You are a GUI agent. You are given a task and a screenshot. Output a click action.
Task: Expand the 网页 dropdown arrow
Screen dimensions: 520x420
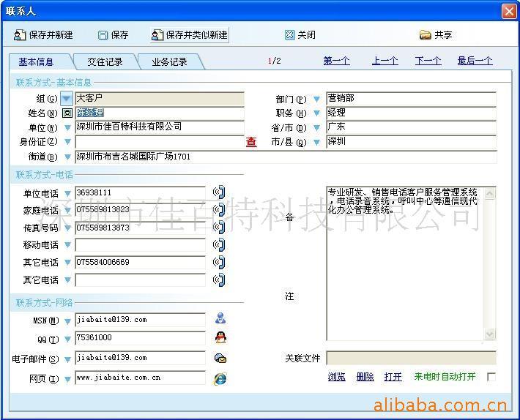(x=67, y=379)
